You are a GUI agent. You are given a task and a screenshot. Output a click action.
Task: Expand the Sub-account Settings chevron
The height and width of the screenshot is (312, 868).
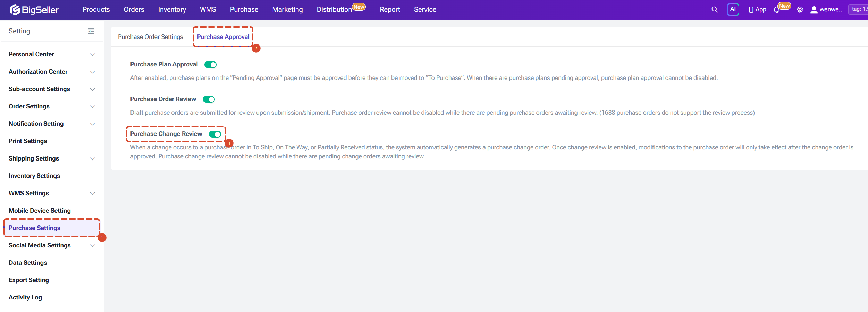(92, 89)
